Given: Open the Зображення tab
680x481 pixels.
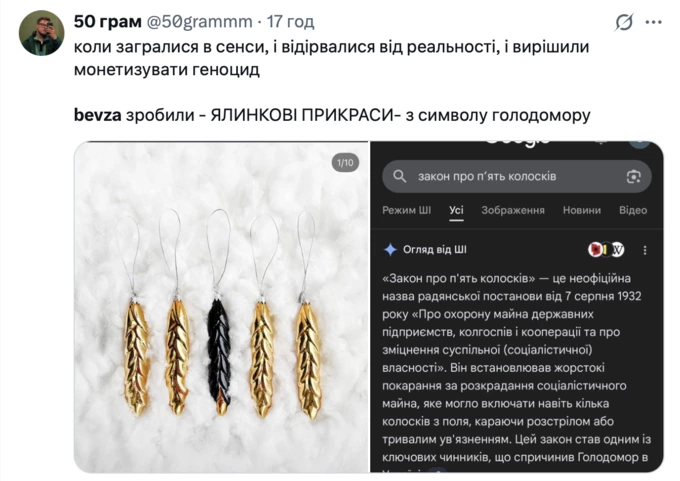Looking at the screenshot, I should 512,210.
